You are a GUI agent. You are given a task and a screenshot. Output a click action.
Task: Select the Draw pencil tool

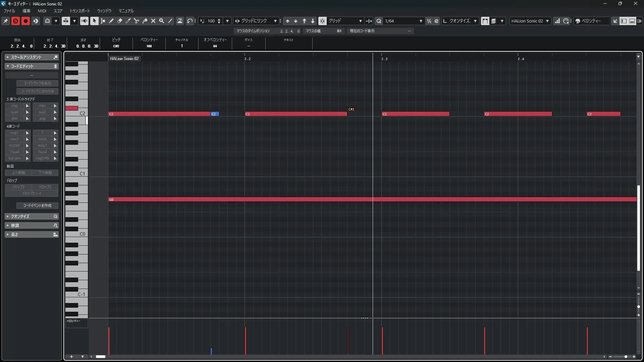(x=111, y=21)
